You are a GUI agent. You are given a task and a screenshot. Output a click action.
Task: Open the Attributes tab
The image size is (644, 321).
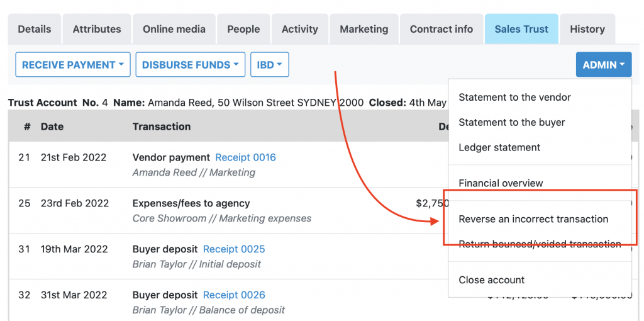click(97, 29)
